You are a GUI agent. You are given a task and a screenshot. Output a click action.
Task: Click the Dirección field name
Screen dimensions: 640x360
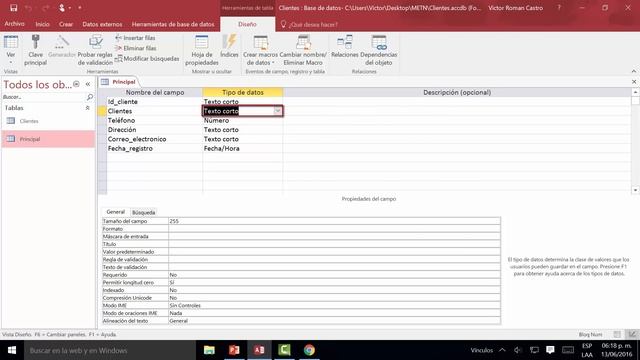[x=122, y=130]
